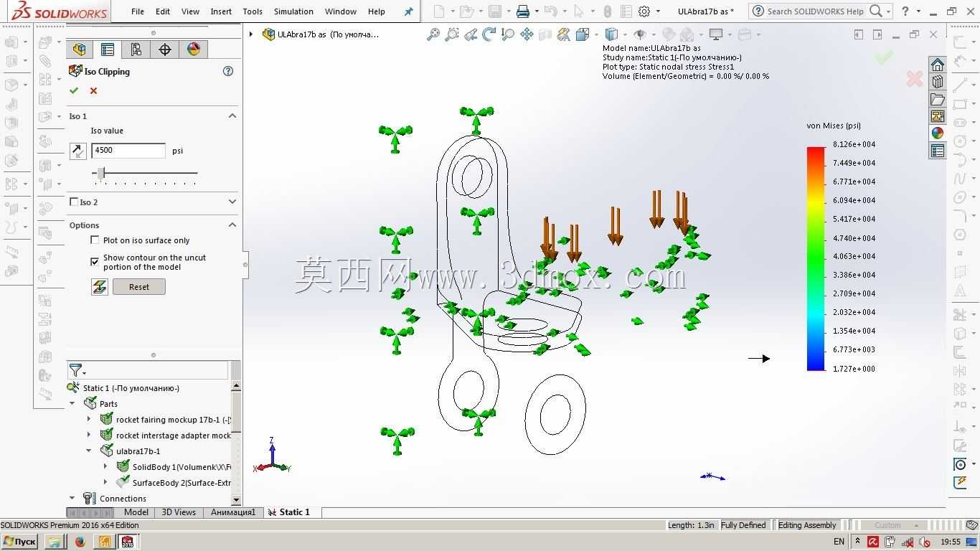980x551 pixels.
Task: Collapse the ulabra17b-1 node
Action: pyautogui.click(x=89, y=451)
